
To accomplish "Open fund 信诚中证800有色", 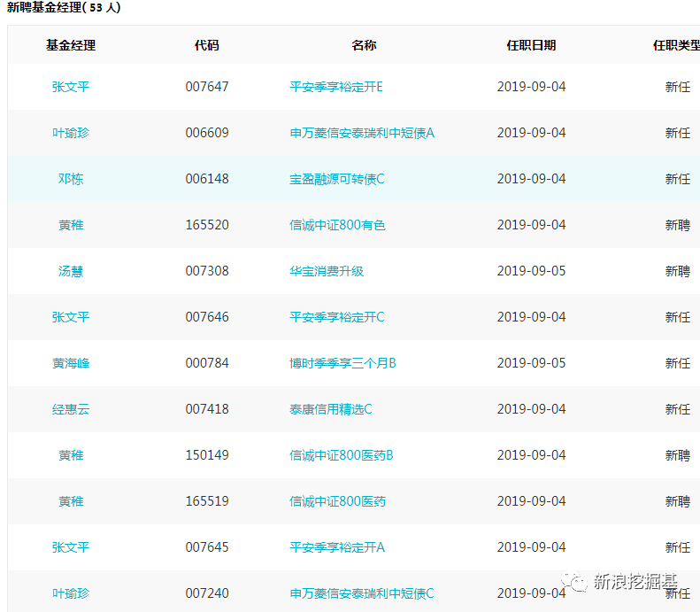I will (x=337, y=225).
